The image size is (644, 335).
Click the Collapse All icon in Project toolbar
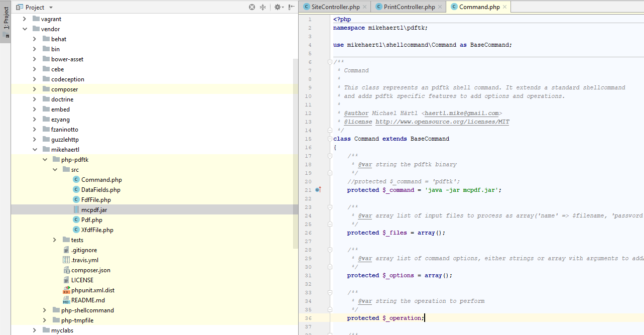pyautogui.click(x=263, y=7)
